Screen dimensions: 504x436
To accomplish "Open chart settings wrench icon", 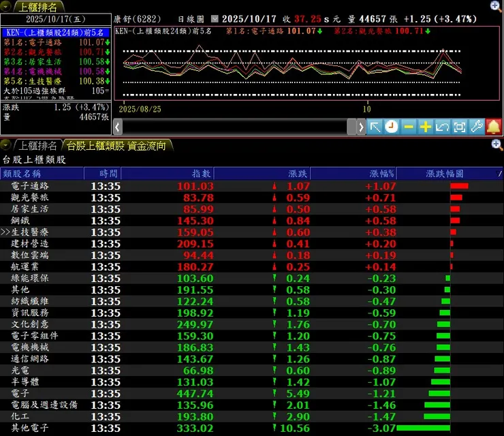I will pos(477,127).
